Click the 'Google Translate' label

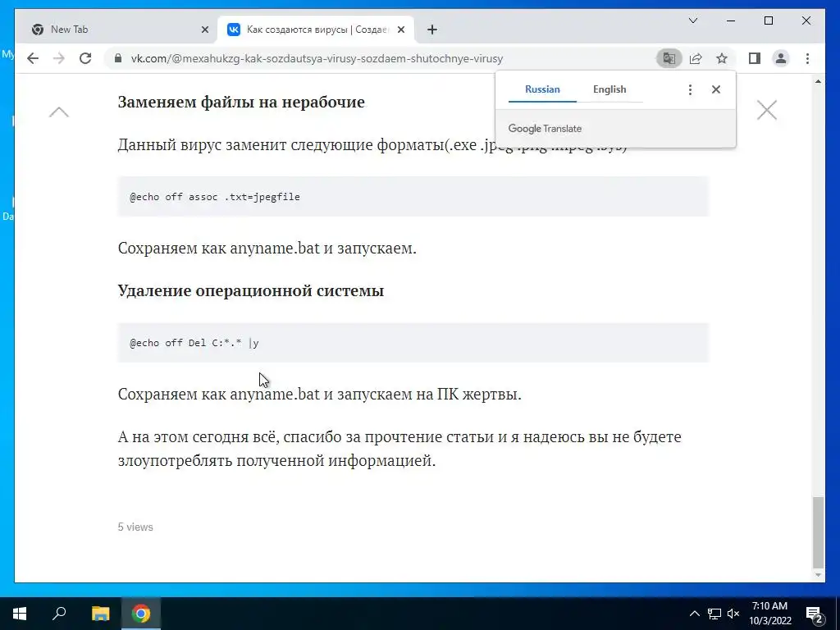click(545, 129)
